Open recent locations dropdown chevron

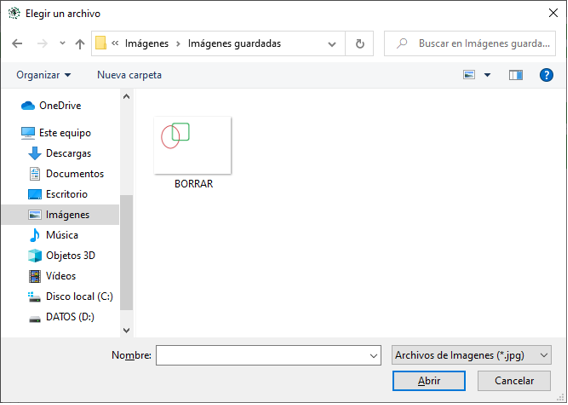(x=62, y=43)
